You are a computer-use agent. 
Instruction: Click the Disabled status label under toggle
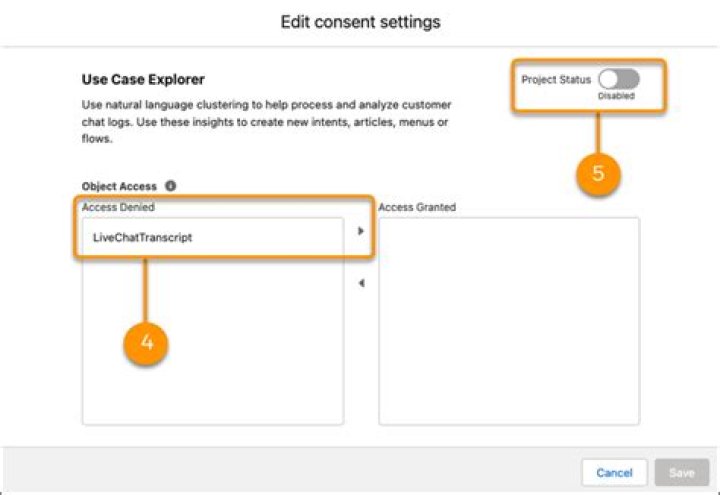coord(616,96)
